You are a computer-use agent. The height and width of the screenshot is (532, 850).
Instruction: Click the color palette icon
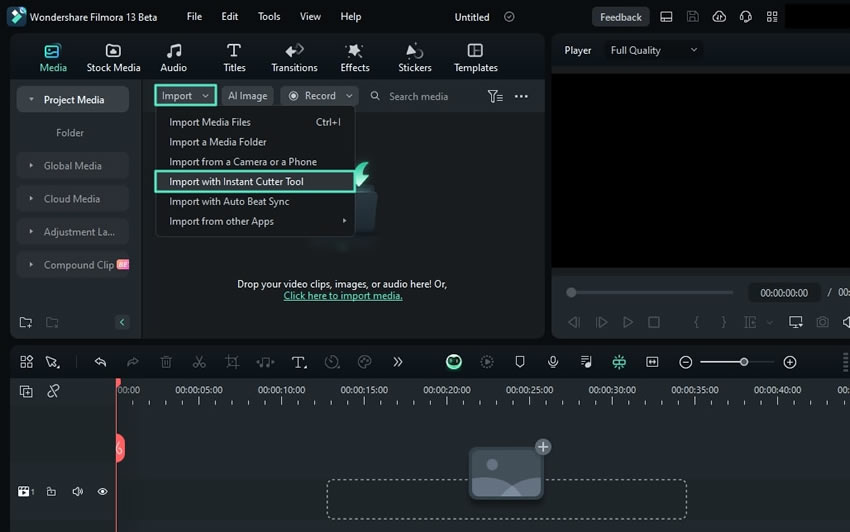point(365,362)
